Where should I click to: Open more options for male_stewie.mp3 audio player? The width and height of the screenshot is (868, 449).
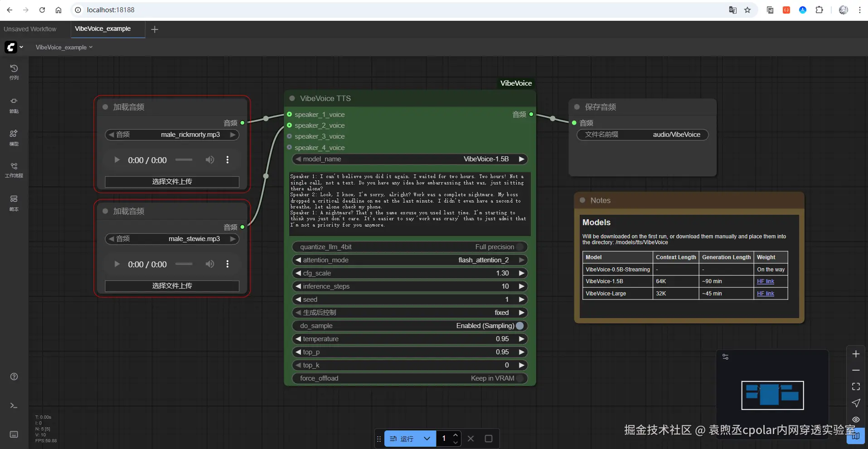(228, 264)
